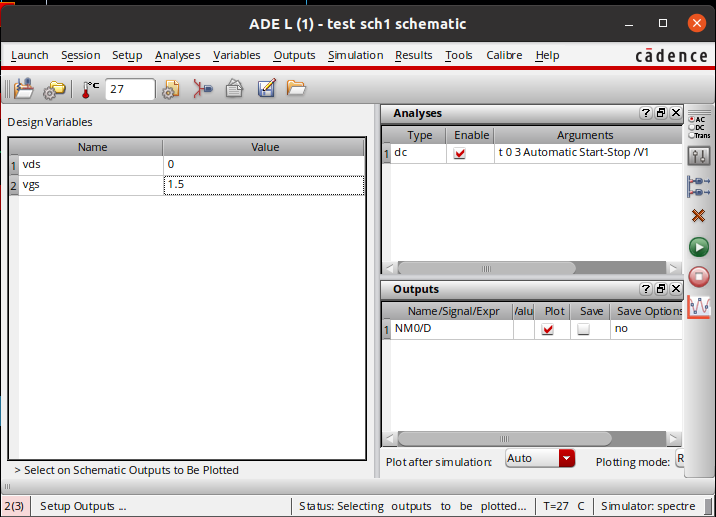Undock the Analyses panel
The height and width of the screenshot is (517, 716).
[x=661, y=113]
